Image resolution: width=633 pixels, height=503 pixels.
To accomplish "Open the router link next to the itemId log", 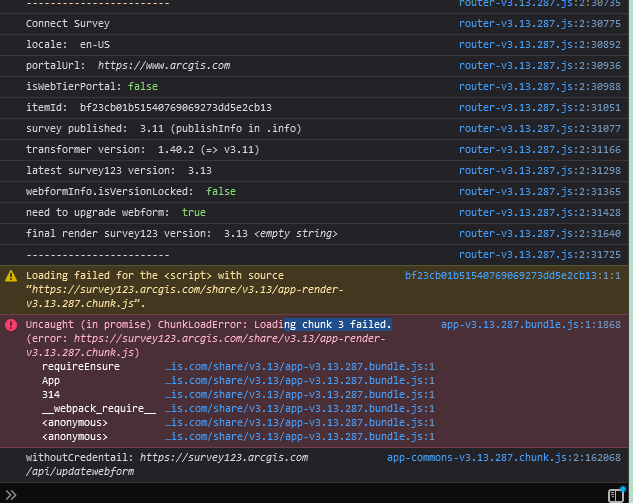I will coord(539,108).
